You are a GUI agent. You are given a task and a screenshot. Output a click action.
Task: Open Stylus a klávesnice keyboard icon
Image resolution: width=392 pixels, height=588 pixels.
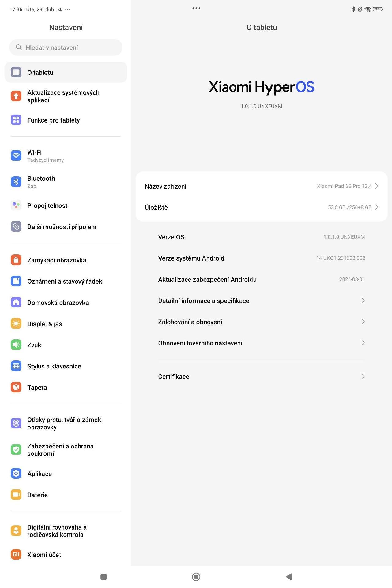click(x=16, y=366)
